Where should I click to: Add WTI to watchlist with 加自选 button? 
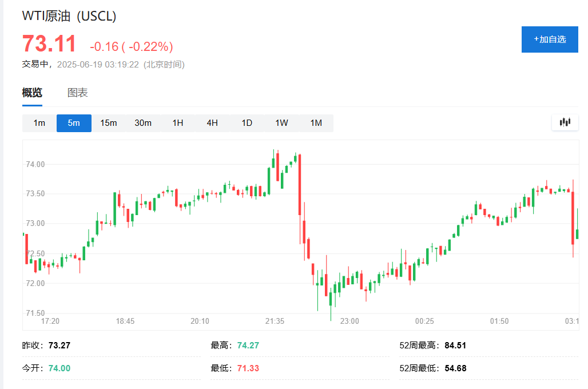[550, 39]
